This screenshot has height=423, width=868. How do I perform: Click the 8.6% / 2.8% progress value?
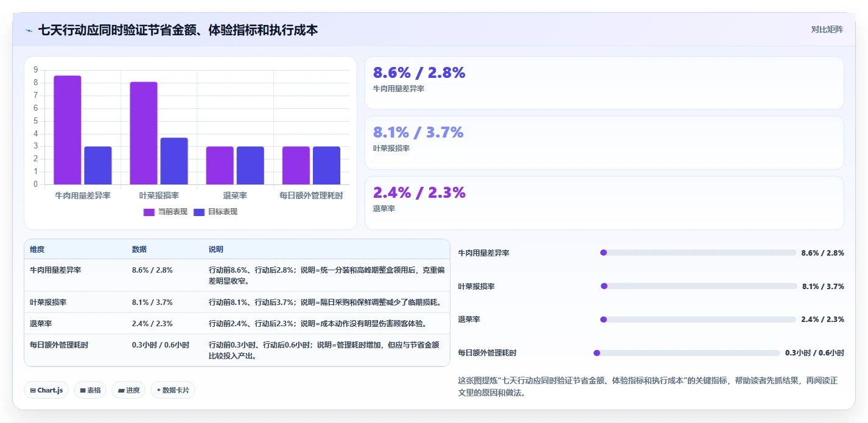coord(823,253)
